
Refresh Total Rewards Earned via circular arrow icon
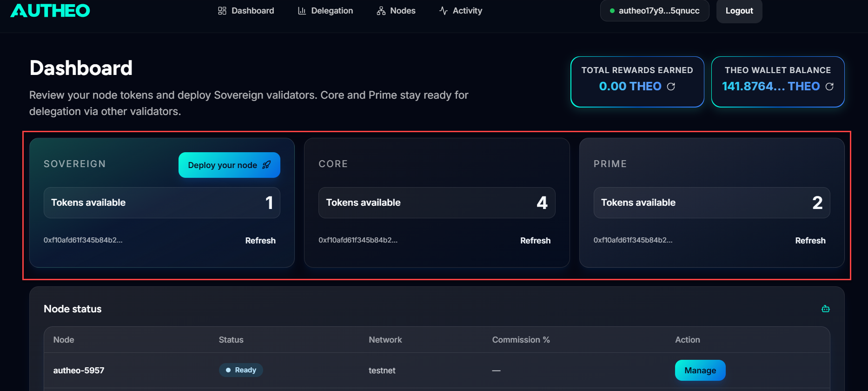[x=671, y=87]
